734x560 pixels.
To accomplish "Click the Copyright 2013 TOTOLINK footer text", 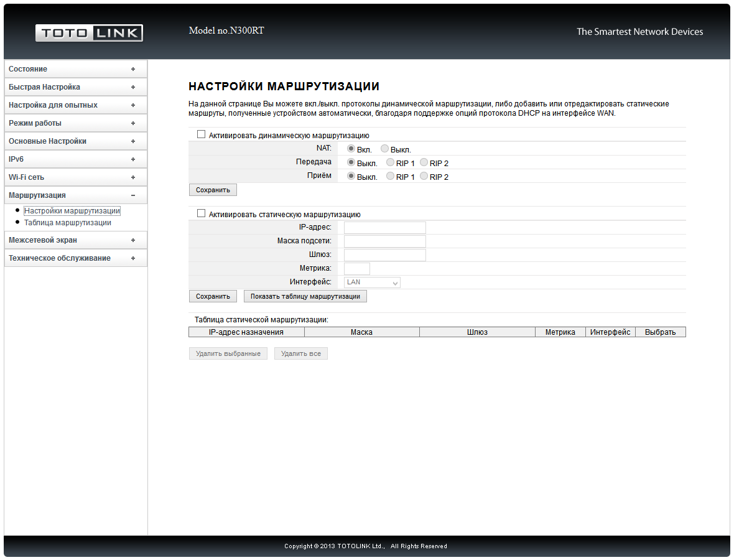I will 366,546.
